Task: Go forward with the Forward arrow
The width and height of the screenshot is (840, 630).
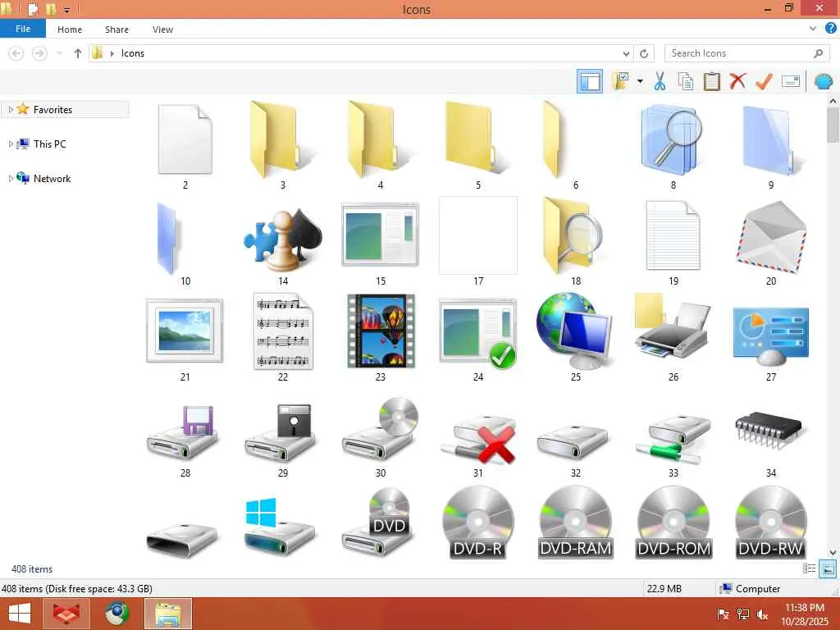Action: tap(39, 53)
